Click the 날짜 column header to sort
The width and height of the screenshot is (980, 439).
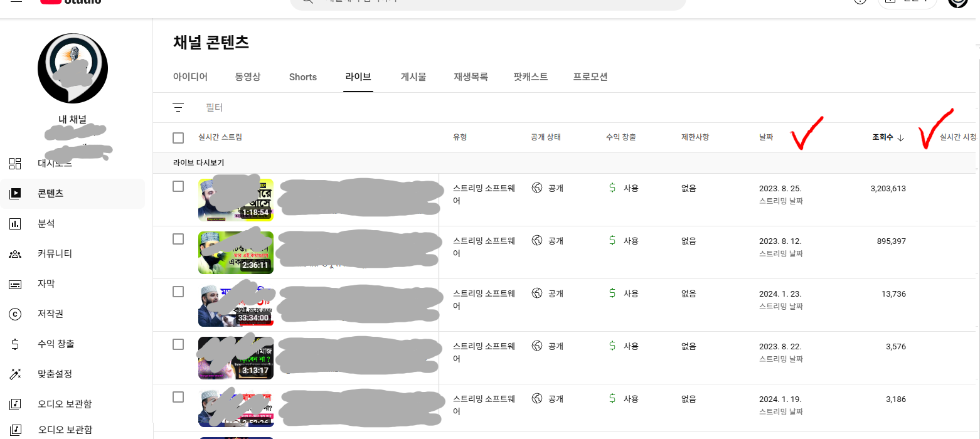(766, 137)
